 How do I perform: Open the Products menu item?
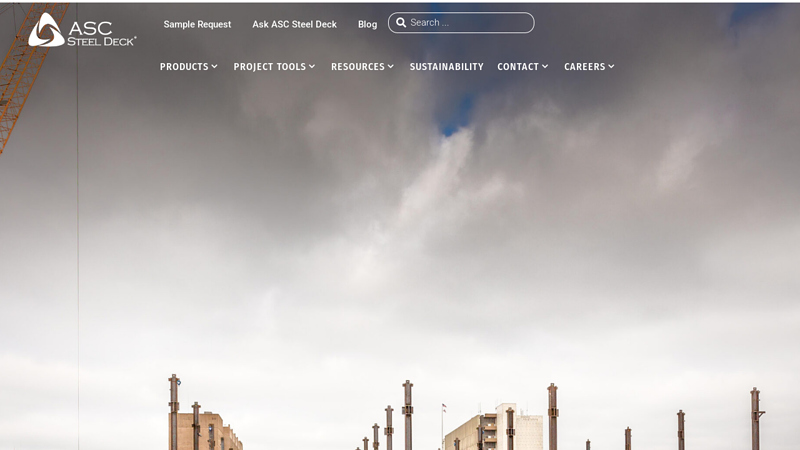[x=184, y=67]
